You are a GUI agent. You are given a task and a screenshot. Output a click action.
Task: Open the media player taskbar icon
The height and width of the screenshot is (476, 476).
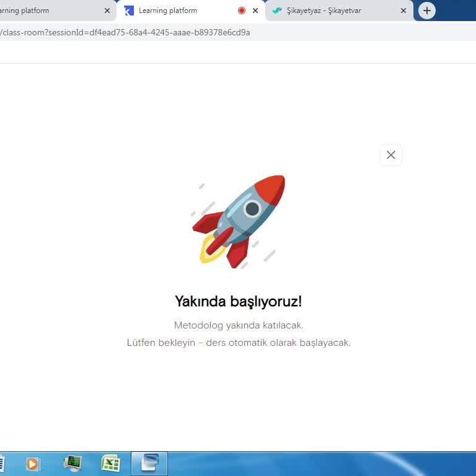point(32,464)
